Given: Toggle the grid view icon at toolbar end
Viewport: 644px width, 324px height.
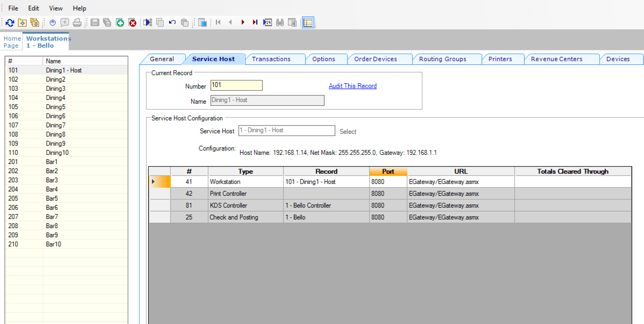Looking at the screenshot, I should click(308, 22).
